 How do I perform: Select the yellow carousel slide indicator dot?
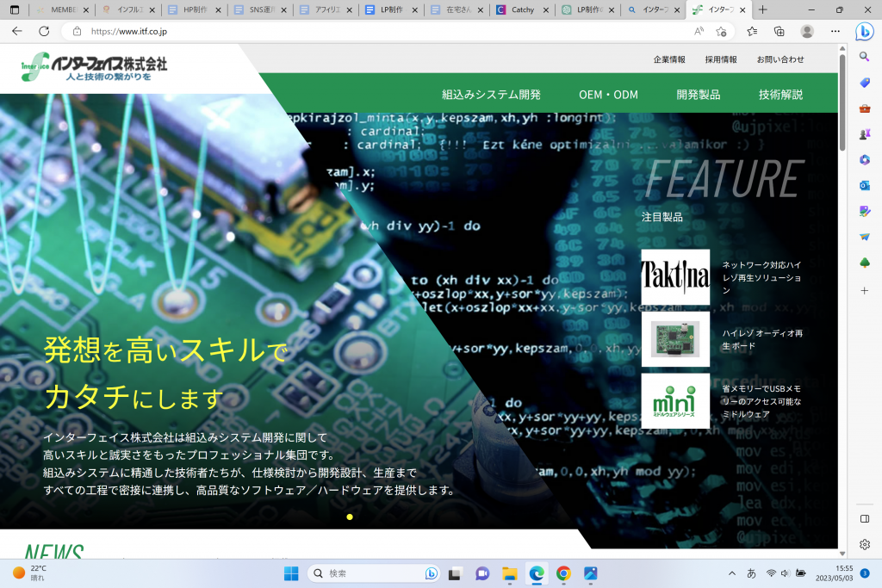(349, 517)
